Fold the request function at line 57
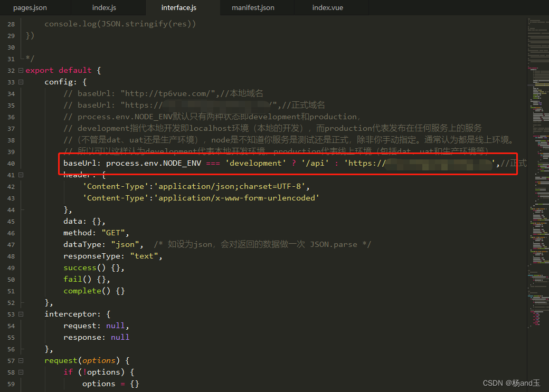549x392 pixels. point(21,360)
